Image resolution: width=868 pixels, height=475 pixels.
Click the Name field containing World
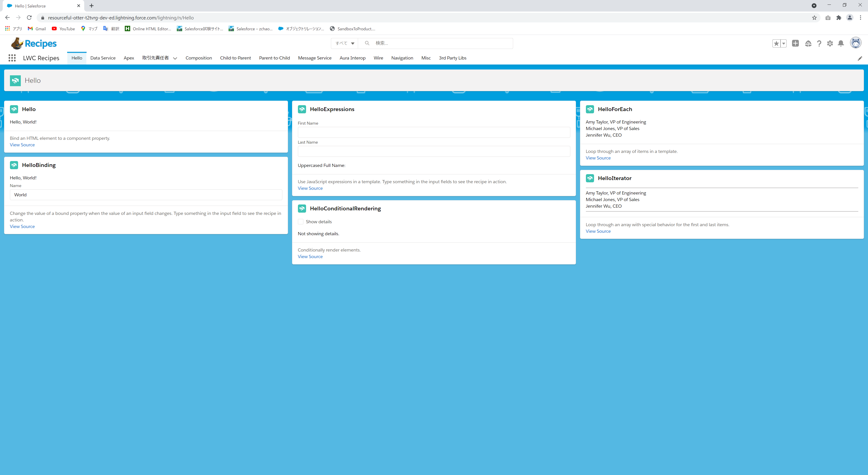146,195
